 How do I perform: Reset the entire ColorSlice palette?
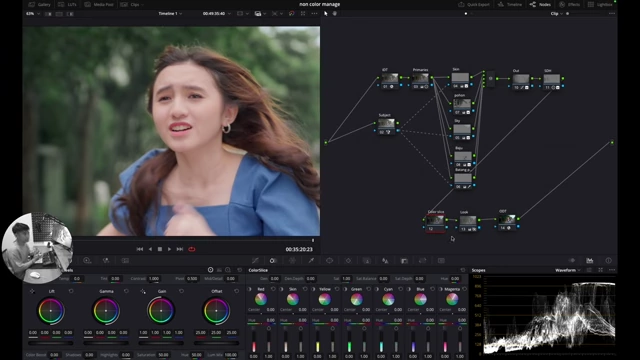463,270
